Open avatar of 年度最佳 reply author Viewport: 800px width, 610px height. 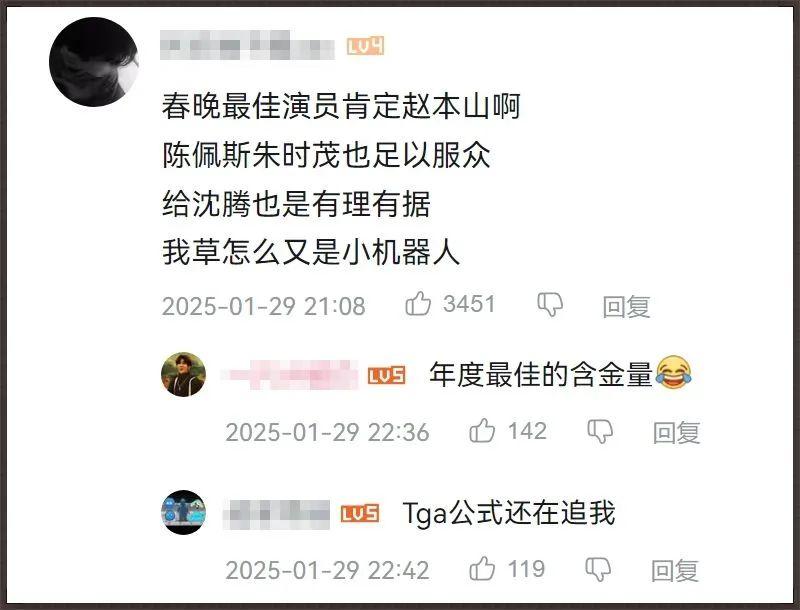pyautogui.click(x=184, y=374)
